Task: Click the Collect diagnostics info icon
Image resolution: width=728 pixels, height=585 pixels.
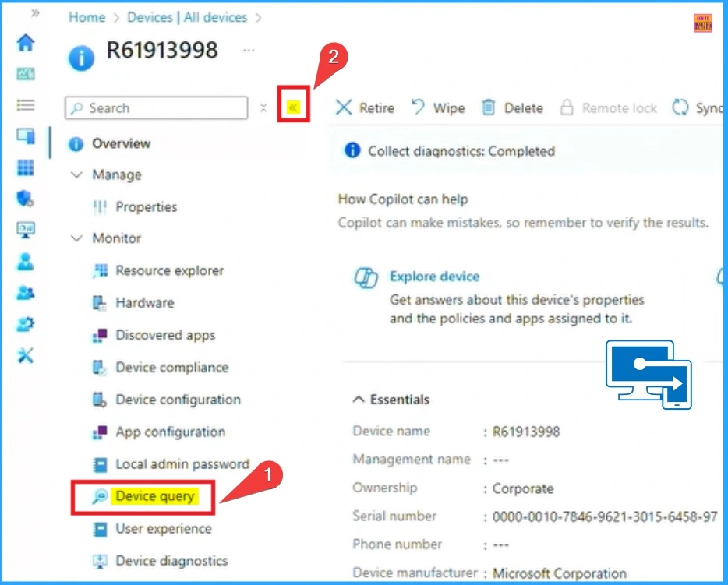Action: coord(352,150)
